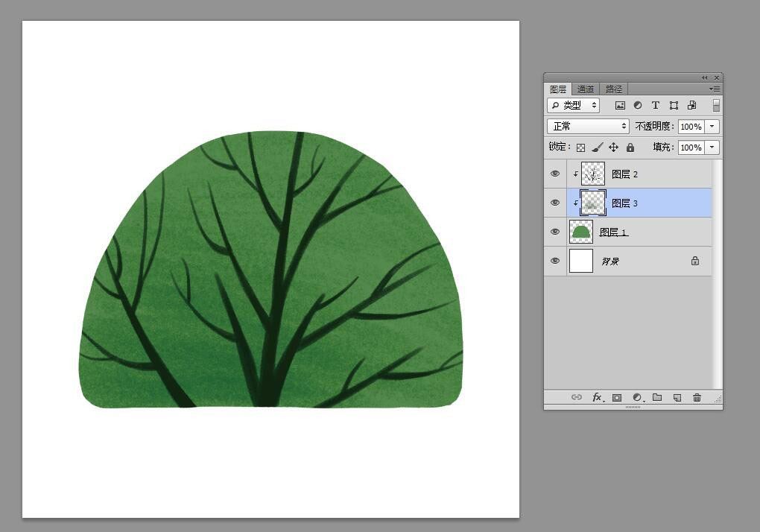Select the layer named 图层 3
This screenshot has height=532, width=760.
click(x=625, y=203)
